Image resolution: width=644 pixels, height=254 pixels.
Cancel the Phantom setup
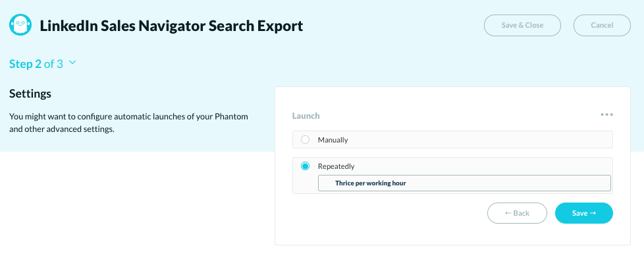[x=602, y=25]
